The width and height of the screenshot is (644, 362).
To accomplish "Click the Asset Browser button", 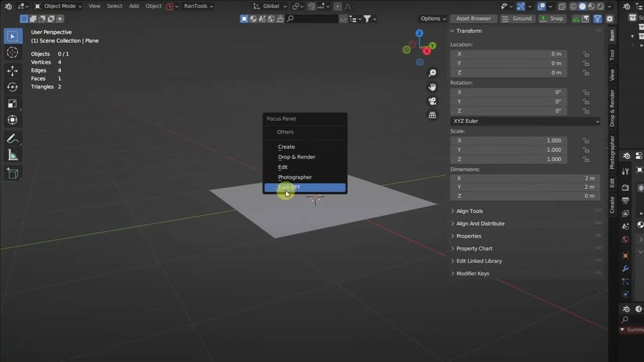I will (x=473, y=18).
